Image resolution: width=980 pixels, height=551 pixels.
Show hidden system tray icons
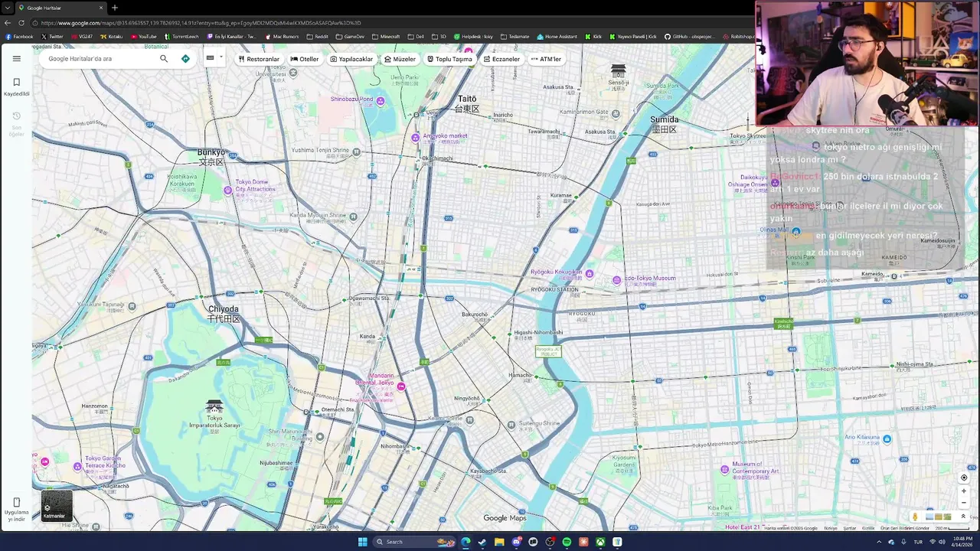[879, 542]
